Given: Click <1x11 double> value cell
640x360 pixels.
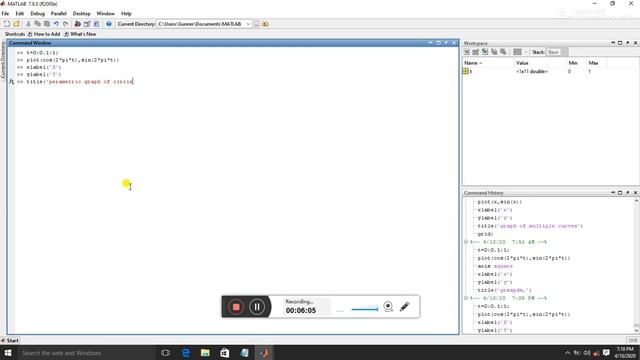Looking at the screenshot, I should 532,71.
